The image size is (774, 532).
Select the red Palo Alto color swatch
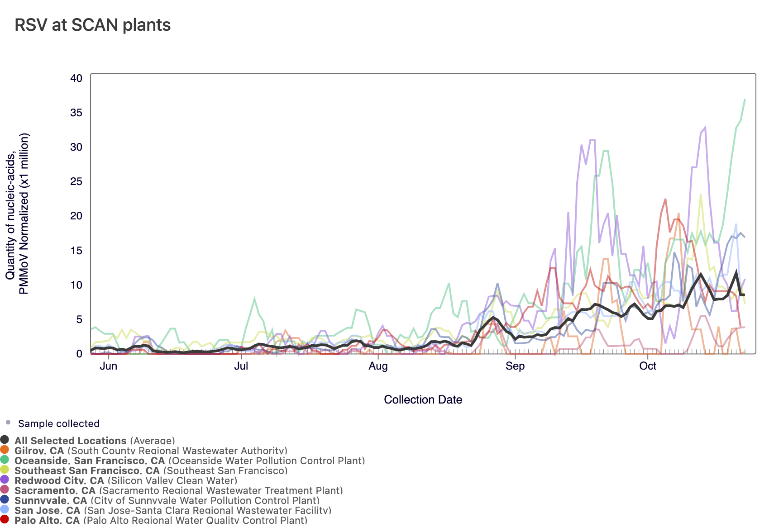5,519
